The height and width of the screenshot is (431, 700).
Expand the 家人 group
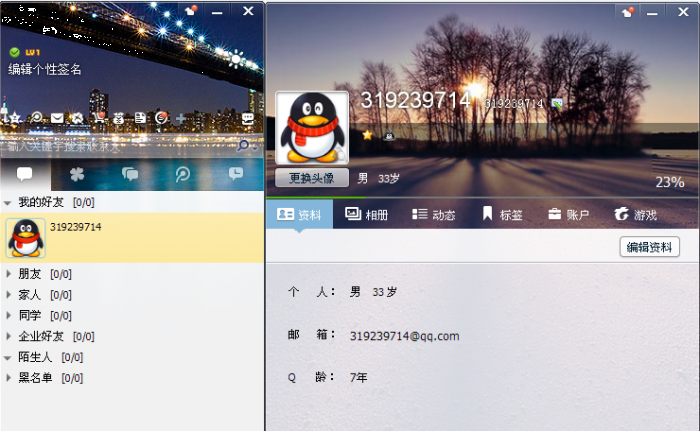click(x=8, y=295)
